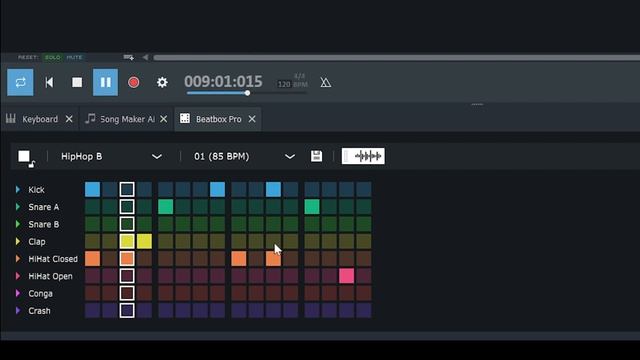Close the Song Maker AI tab
Viewport: 640px width, 360px height.
click(x=163, y=119)
